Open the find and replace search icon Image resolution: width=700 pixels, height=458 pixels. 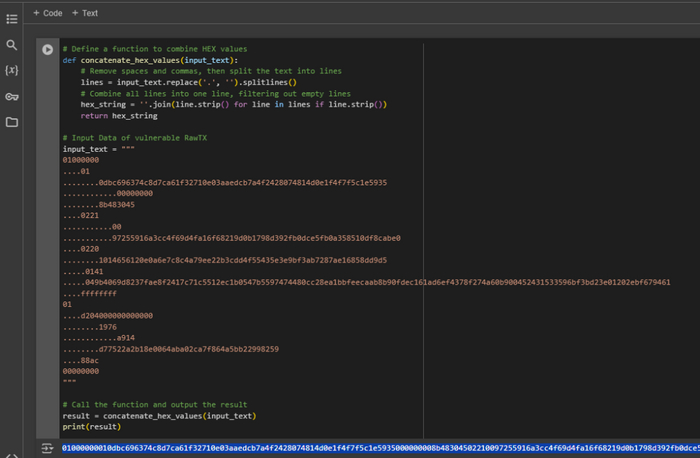[x=12, y=45]
